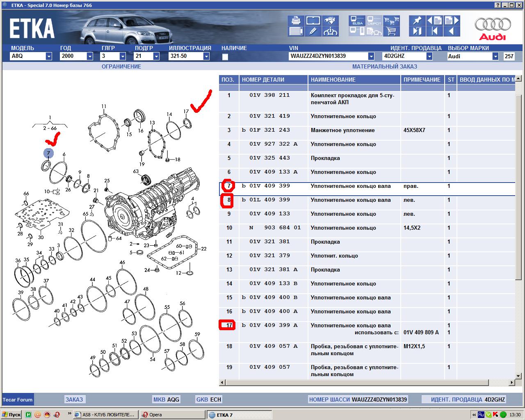Go to next page with right-arrow document icon
Screen dimensions: 525x420
(x=451, y=21)
